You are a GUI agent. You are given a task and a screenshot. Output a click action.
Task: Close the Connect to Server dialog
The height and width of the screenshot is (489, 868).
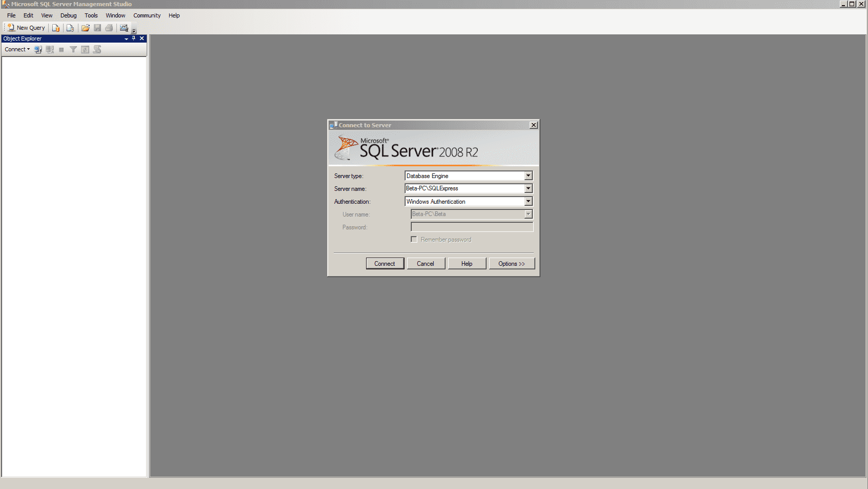click(x=534, y=125)
